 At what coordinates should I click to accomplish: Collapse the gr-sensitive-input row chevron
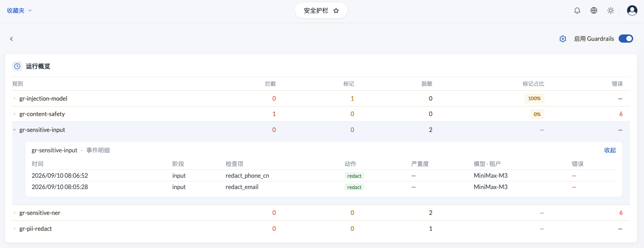tap(14, 130)
